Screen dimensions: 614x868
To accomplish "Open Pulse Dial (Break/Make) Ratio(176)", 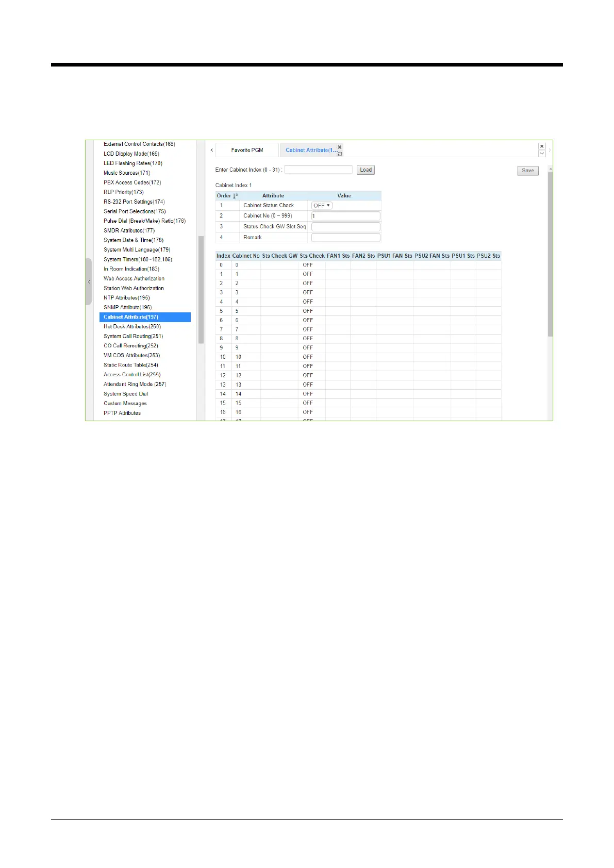I will click(x=144, y=221).
